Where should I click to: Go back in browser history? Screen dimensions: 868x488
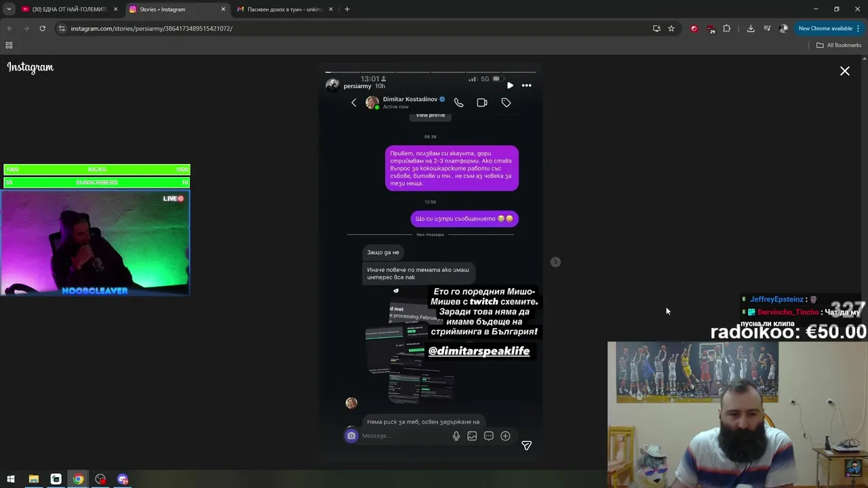pyautogui.click(x=9, y=28)
